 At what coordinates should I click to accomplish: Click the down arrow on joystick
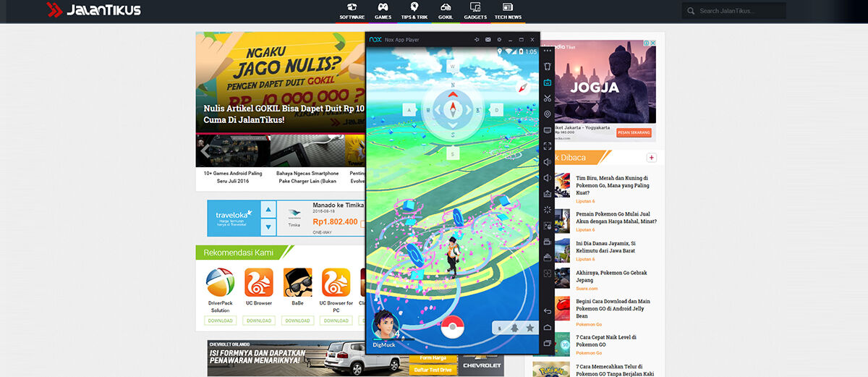pos(453,126)
